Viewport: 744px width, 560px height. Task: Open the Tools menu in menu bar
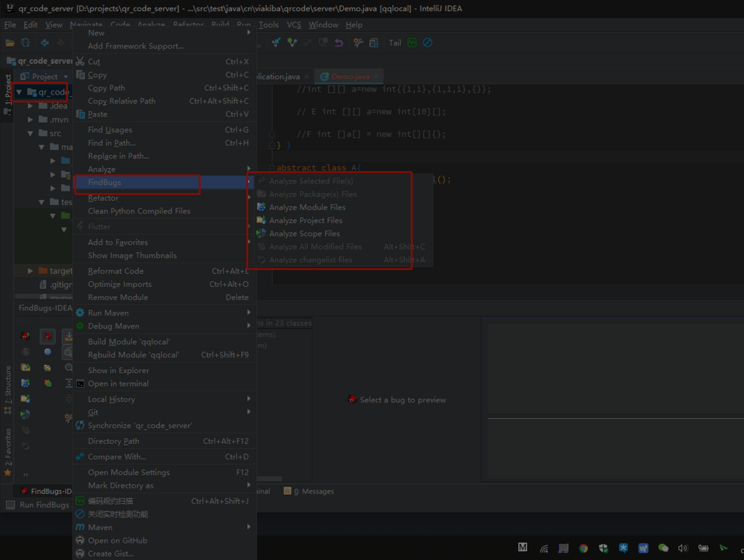point(269,25)
